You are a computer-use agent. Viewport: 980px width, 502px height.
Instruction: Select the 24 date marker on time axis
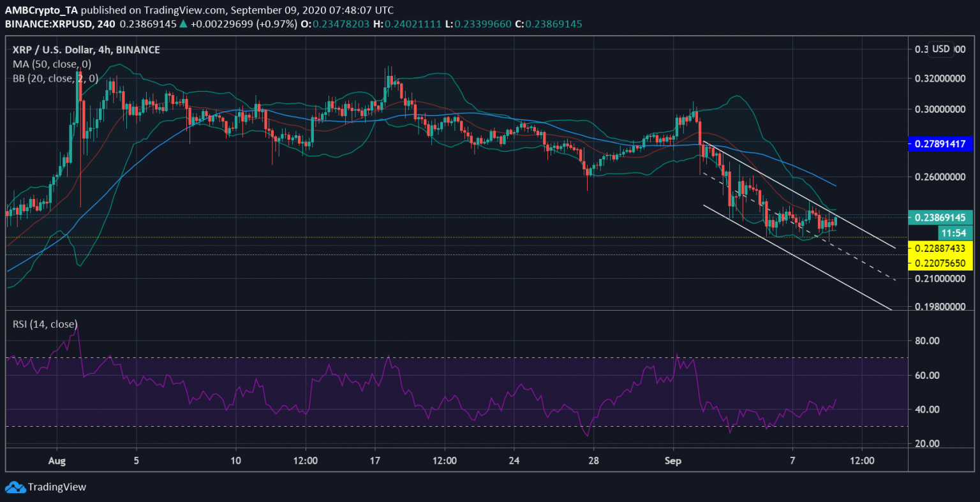[515, 461]
